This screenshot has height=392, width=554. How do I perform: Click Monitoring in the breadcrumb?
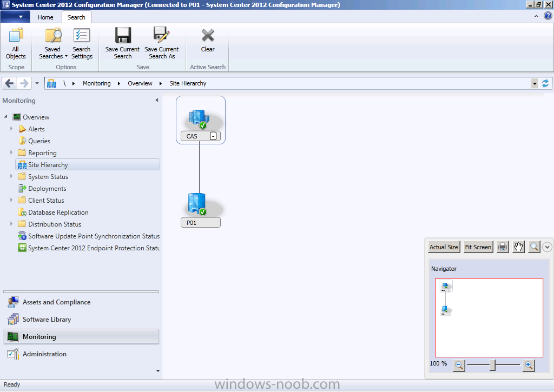pyautogui.click(x=96, y=83)
